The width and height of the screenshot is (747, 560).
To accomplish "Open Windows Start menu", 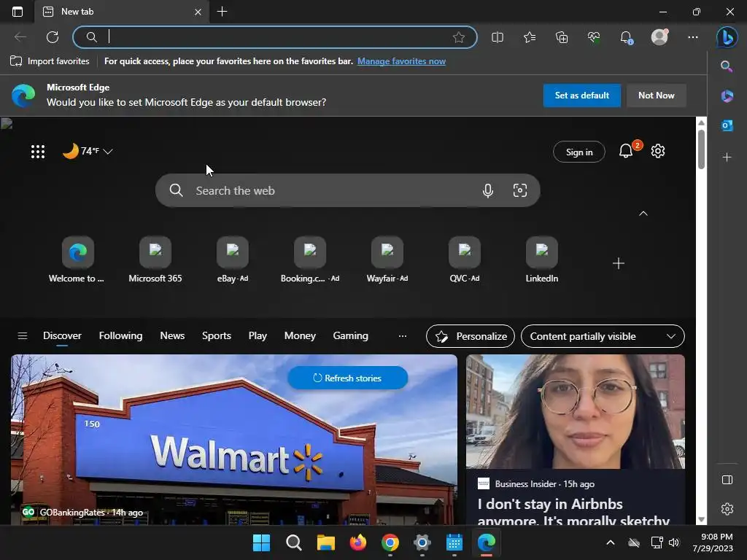I will [262, 542].
